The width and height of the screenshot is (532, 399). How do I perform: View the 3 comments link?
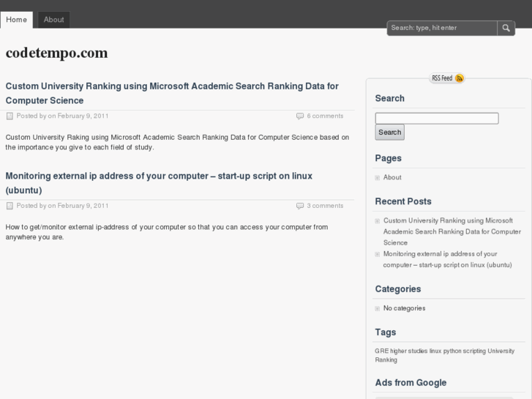click(325, 206)
